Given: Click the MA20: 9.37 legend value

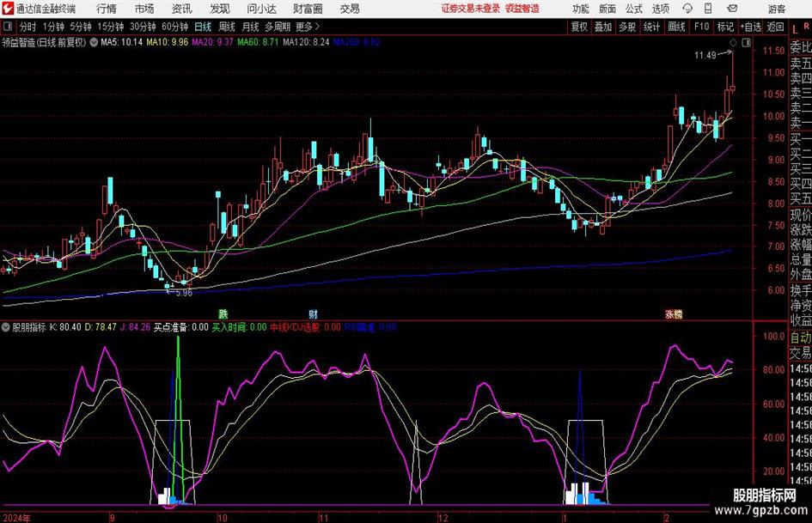Looking at the screenshot, I should click(213, 42).
